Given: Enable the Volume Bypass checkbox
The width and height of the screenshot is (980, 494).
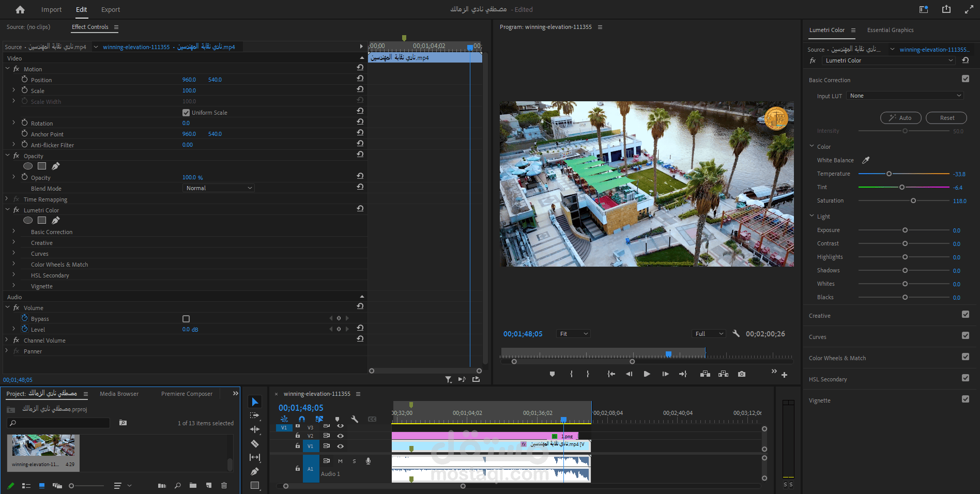Looking at the screenshot, I should 186,319.
